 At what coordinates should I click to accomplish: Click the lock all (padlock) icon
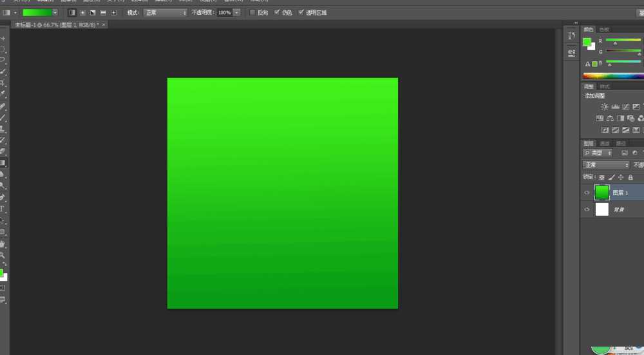pos(630,177)
